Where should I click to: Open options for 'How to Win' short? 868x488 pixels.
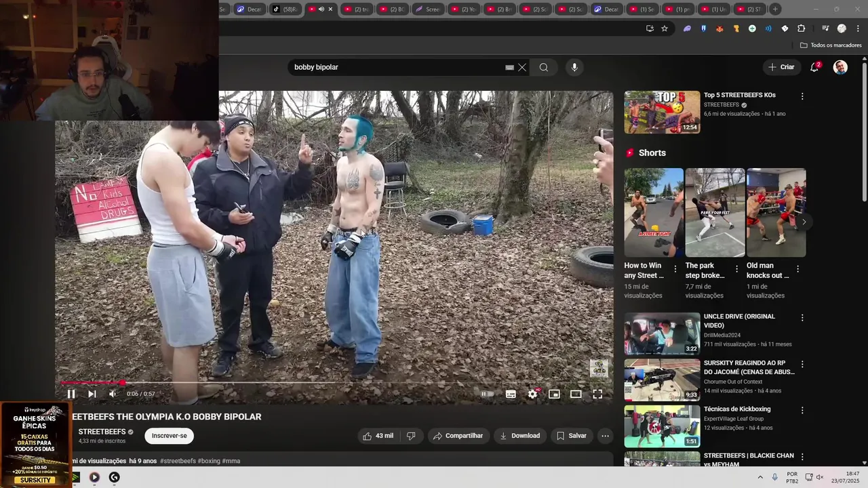pos(675,269)
